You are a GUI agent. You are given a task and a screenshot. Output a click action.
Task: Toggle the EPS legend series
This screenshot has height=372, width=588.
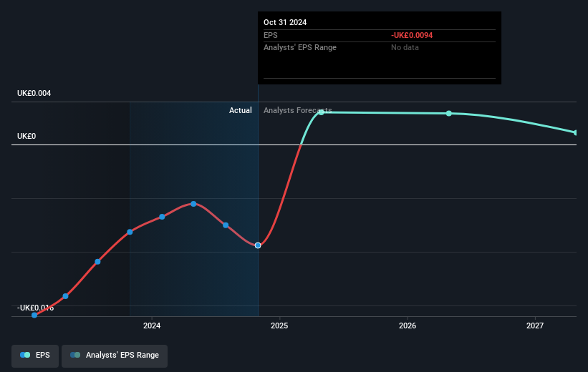(x=35, y=355)
